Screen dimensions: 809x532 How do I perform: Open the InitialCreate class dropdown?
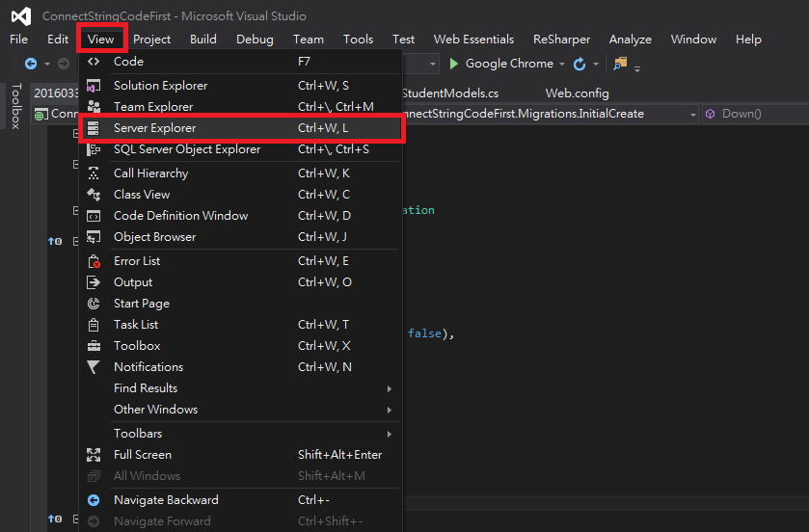692,115
